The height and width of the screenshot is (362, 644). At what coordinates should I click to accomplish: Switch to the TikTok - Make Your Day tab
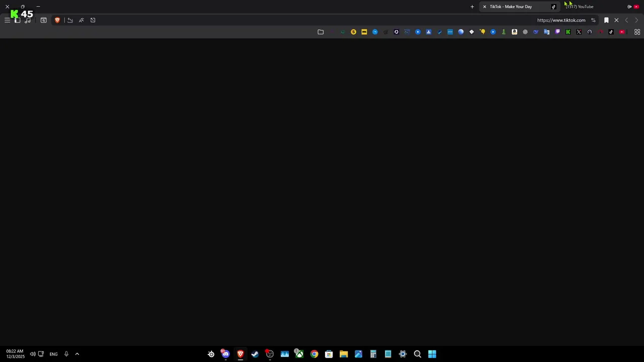coord(519,7)
